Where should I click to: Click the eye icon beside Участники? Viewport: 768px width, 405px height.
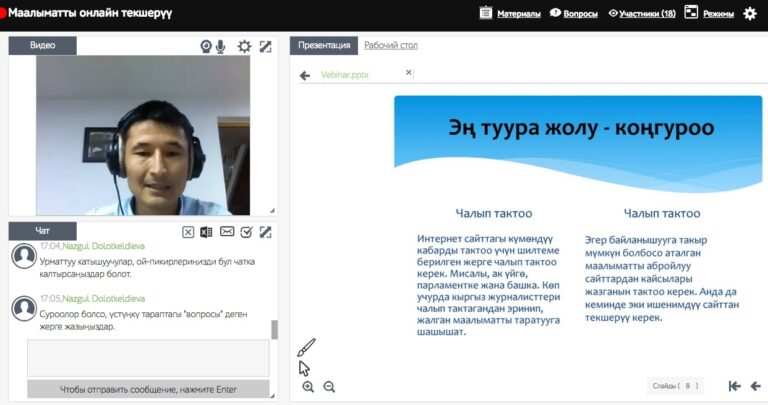point(613,13)
